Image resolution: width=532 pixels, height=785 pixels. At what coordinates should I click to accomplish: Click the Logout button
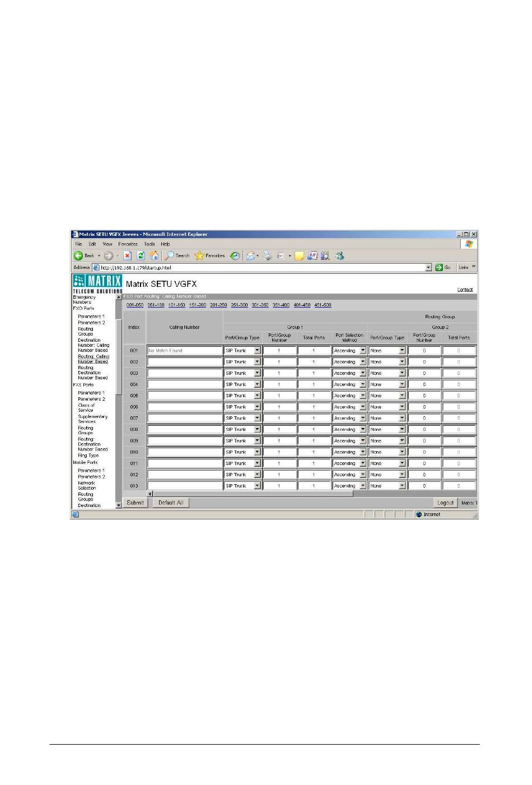(x=446, y=503)
